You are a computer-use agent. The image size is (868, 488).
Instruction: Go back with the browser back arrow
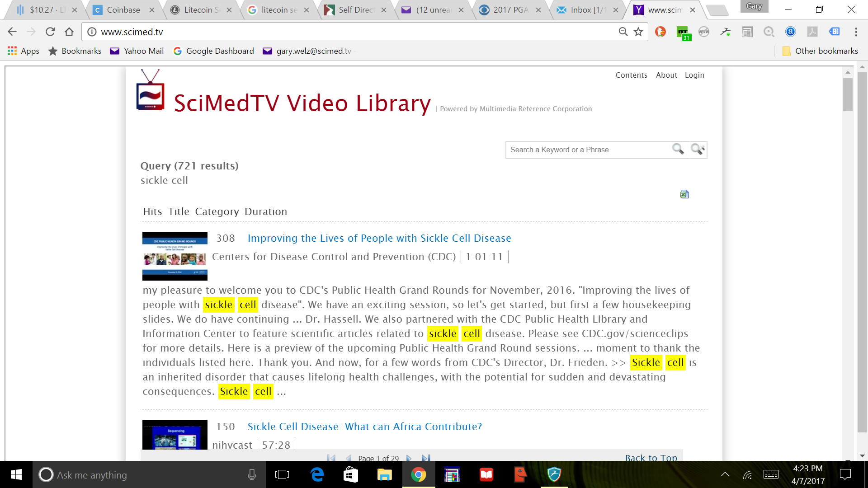12,32
